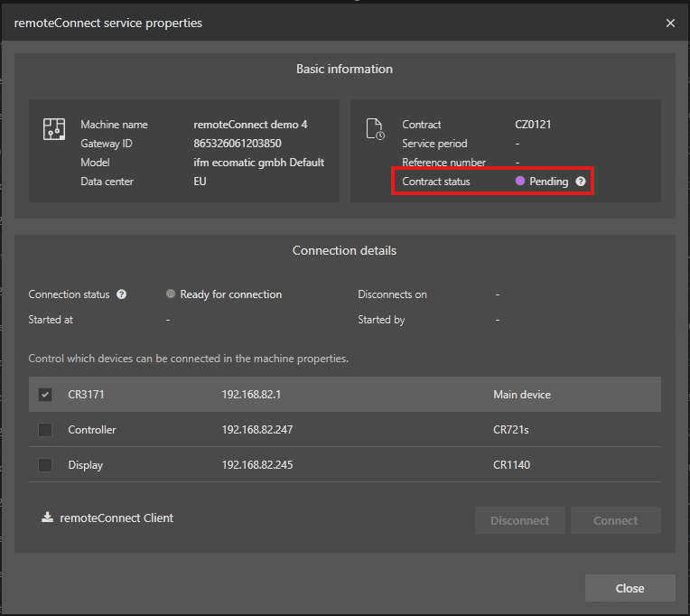Click the contract number CZ0121
The width and height of the screenshot is (690, 616).
(x=533, y=125)
